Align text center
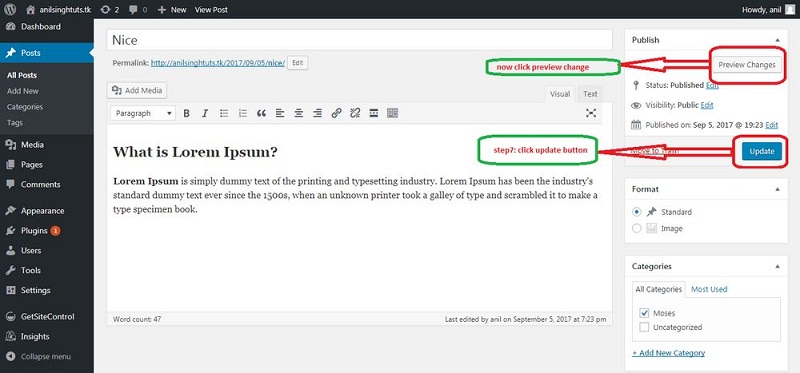 (298, 113)
